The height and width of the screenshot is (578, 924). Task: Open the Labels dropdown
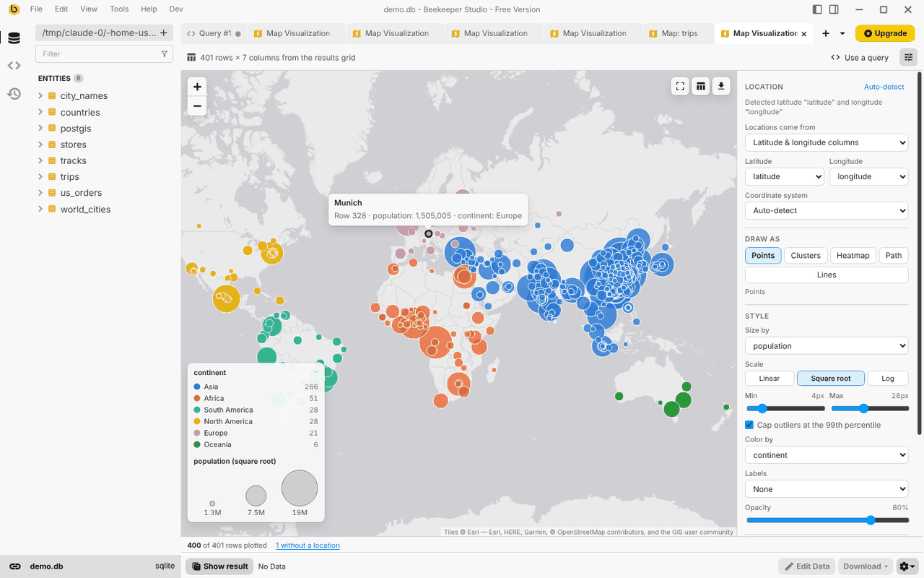(x=827, y=489)
